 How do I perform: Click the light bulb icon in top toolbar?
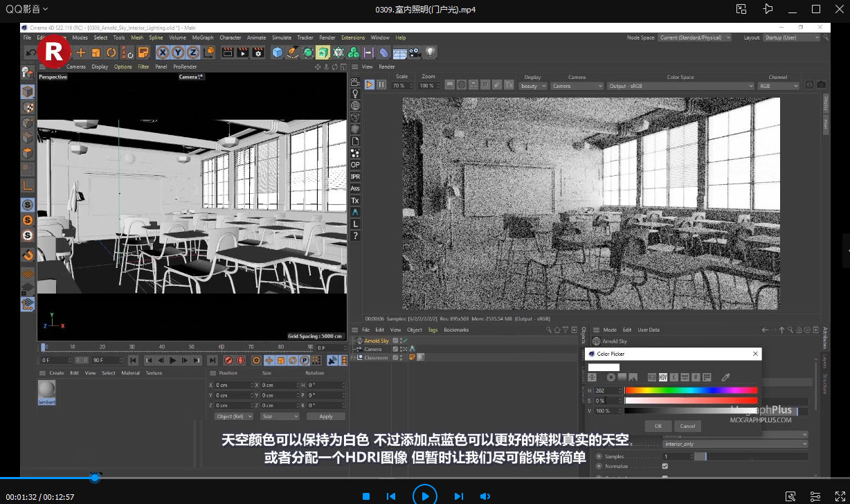tap(431, 53)
